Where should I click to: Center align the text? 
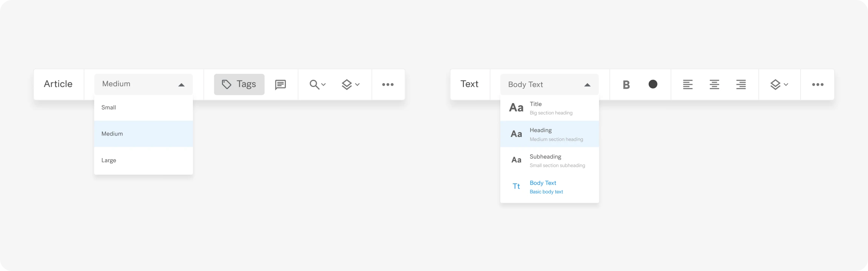[714, 85]
